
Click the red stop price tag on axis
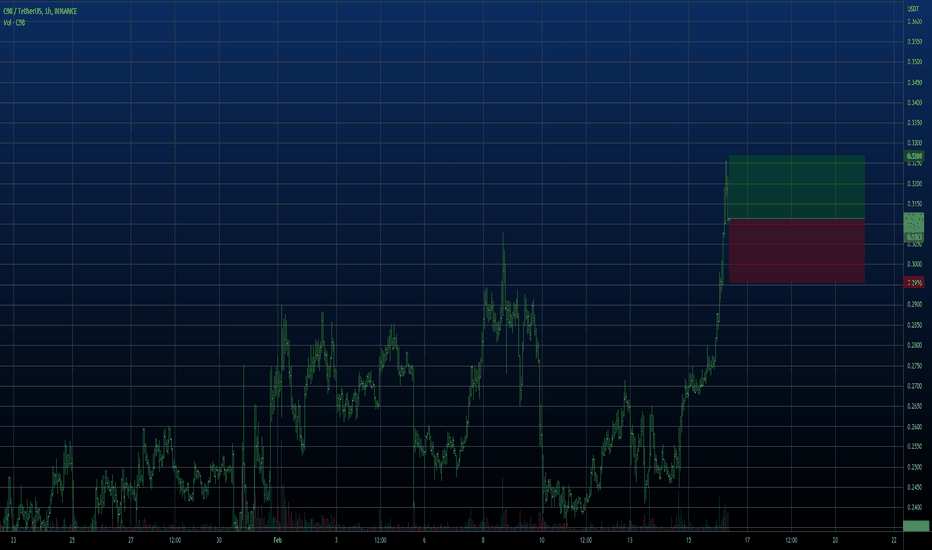click(914, 282)
